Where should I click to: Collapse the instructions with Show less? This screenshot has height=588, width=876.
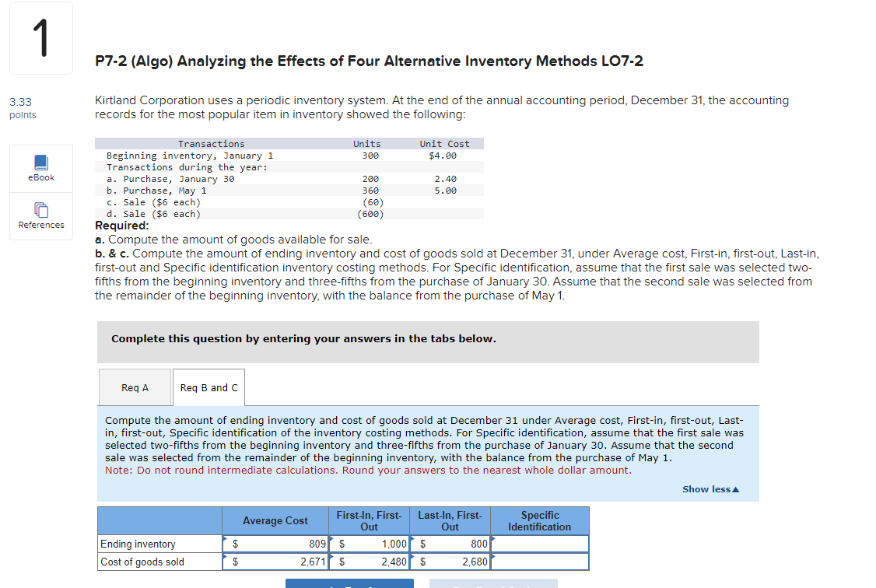click(710, 488)
